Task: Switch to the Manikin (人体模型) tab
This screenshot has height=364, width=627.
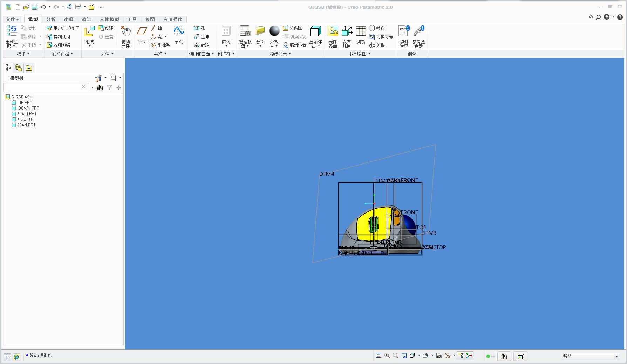Action: coord(109,20)
